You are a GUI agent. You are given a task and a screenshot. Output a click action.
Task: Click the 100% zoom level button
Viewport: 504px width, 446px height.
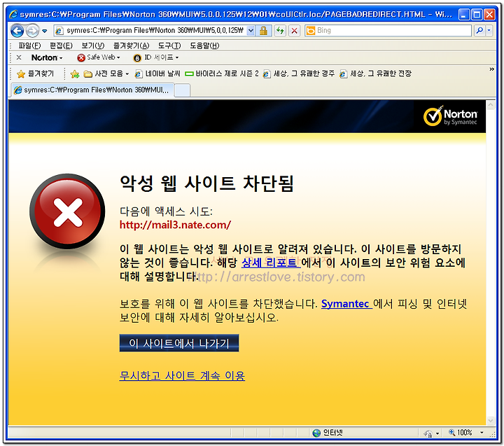tap(461, 433)
